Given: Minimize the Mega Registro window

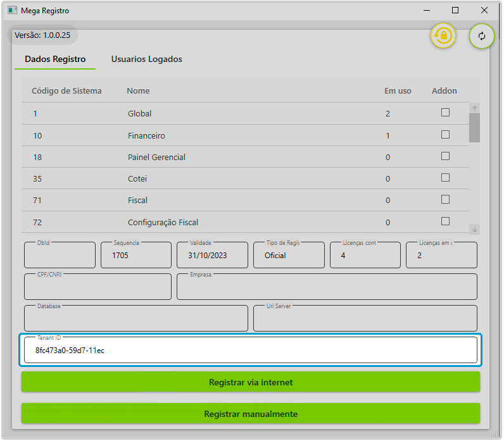Looking at the screenshot, I should pyautogui.click(x=427, y=10).
